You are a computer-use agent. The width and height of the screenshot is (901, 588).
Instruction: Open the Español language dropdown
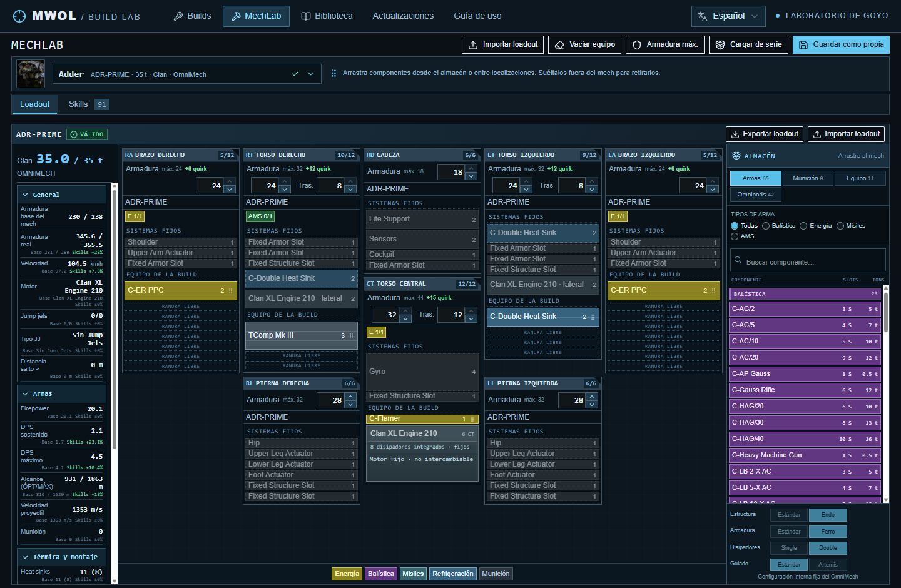coord(728,16)
